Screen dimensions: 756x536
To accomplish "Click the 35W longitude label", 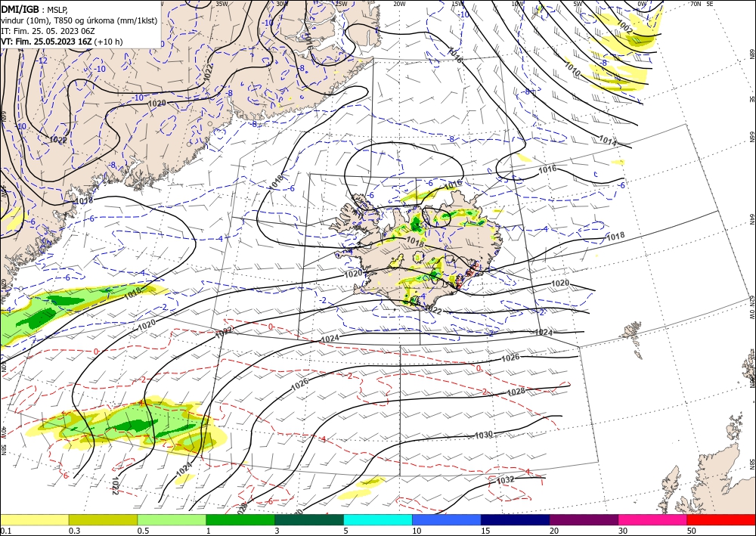I will click(222, 4).
